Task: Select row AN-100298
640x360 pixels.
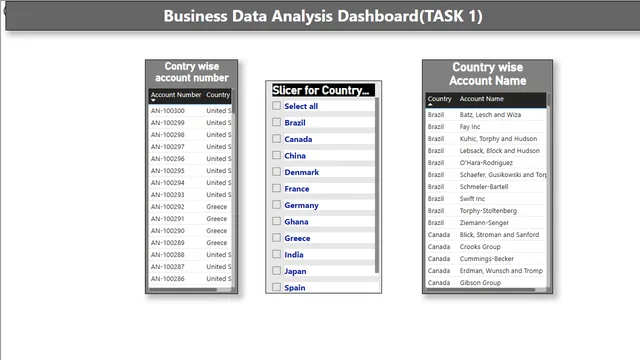Action: [190, 135]
